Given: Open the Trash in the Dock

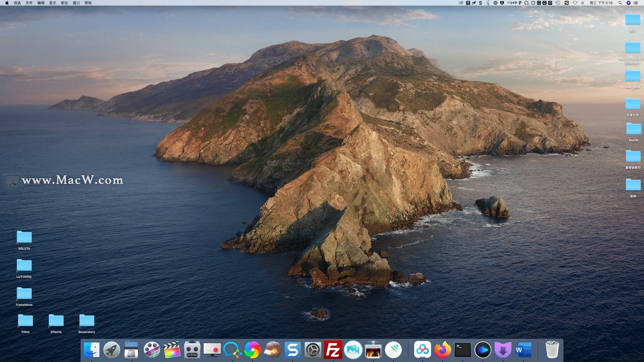Looking at the screenshot, I should point(552,350).
